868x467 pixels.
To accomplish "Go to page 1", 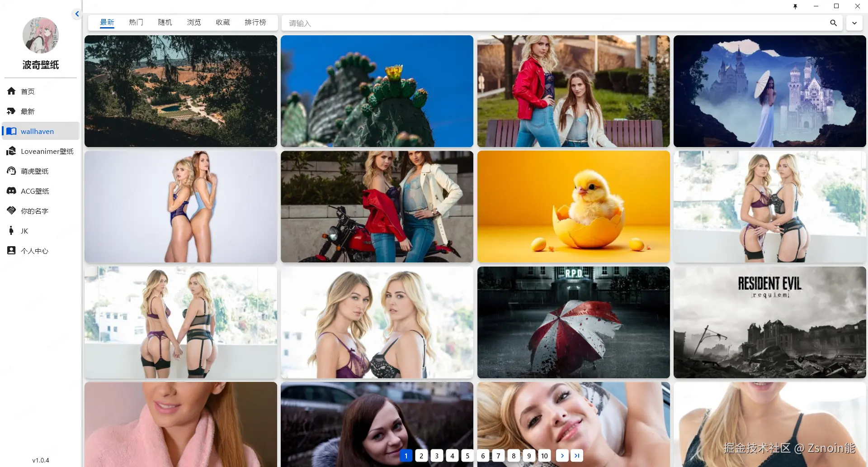I will point(406,456).
